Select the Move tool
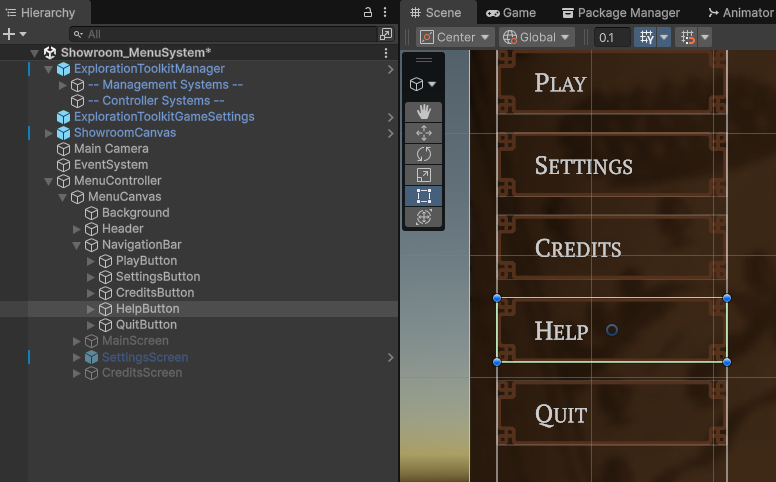This screenshot has height=482, width=776. tap(423, 132)
